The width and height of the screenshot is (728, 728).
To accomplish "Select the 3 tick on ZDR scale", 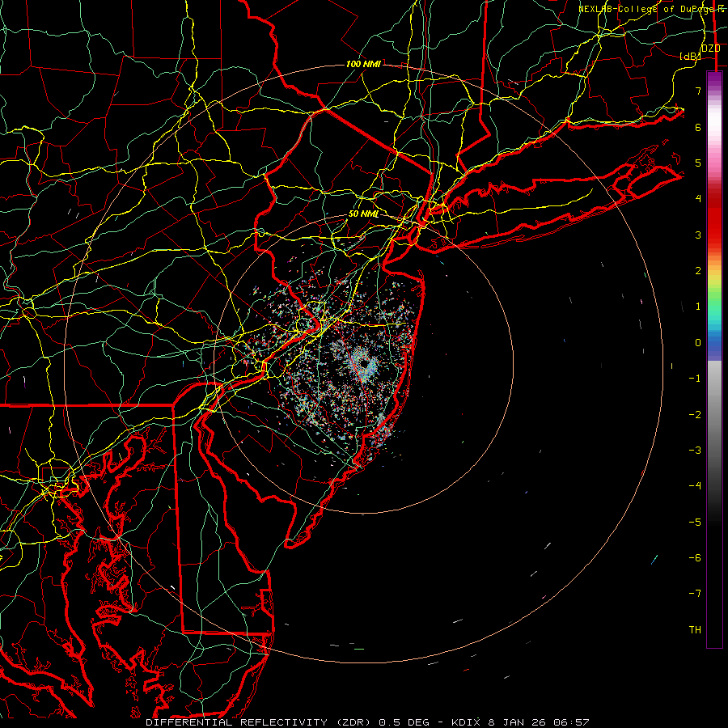I will click(698, 235).
